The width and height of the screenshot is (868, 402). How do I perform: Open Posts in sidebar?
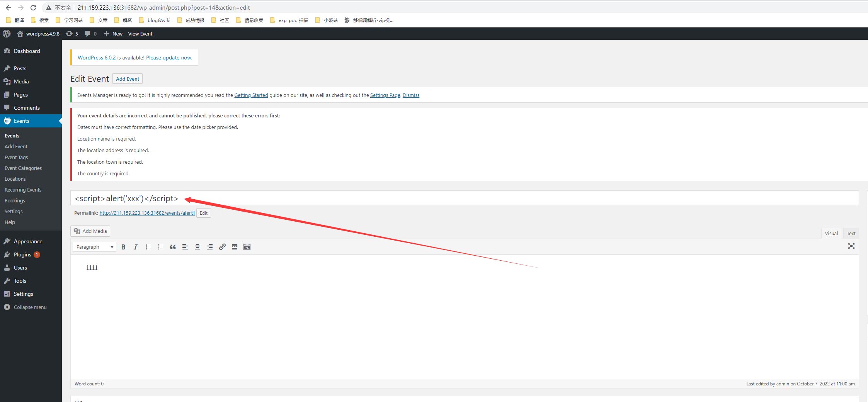(x=31, y=68)
